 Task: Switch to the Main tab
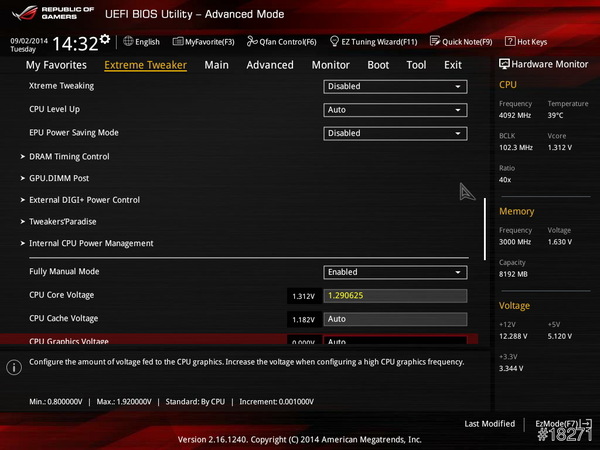[216, 65]
